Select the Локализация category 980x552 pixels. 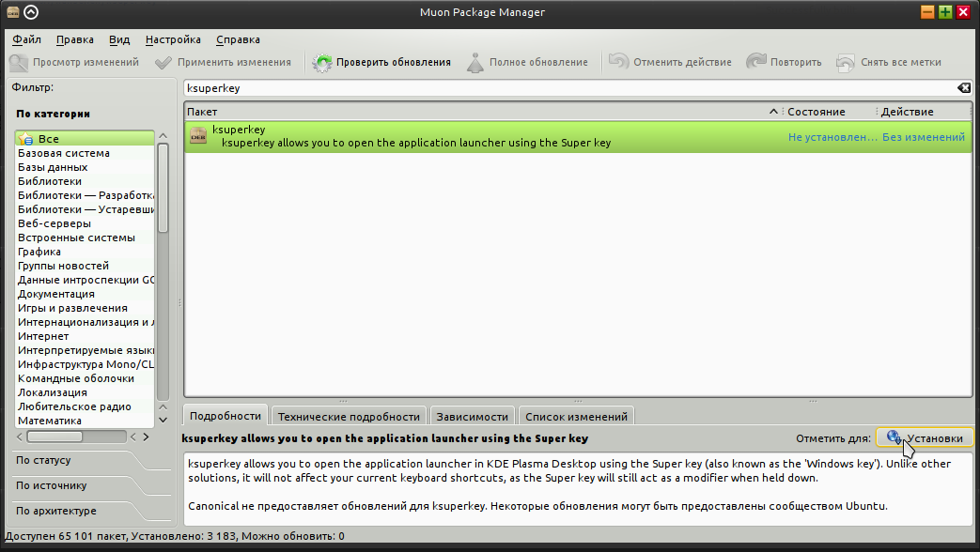coord(85,392)
